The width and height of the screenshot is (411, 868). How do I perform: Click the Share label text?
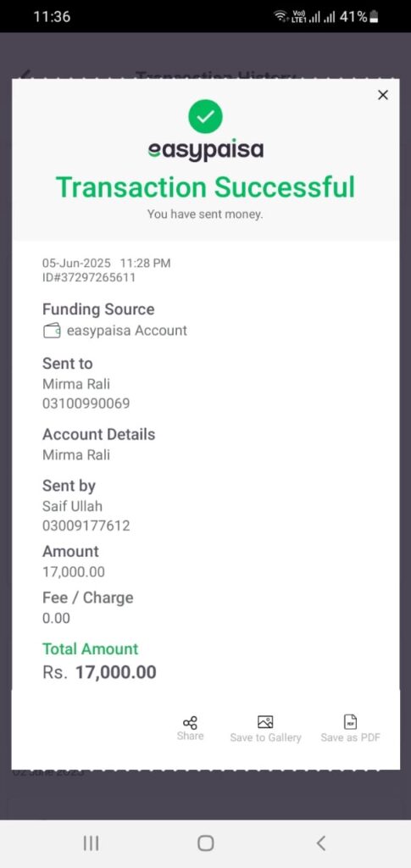tap(191, 737)
